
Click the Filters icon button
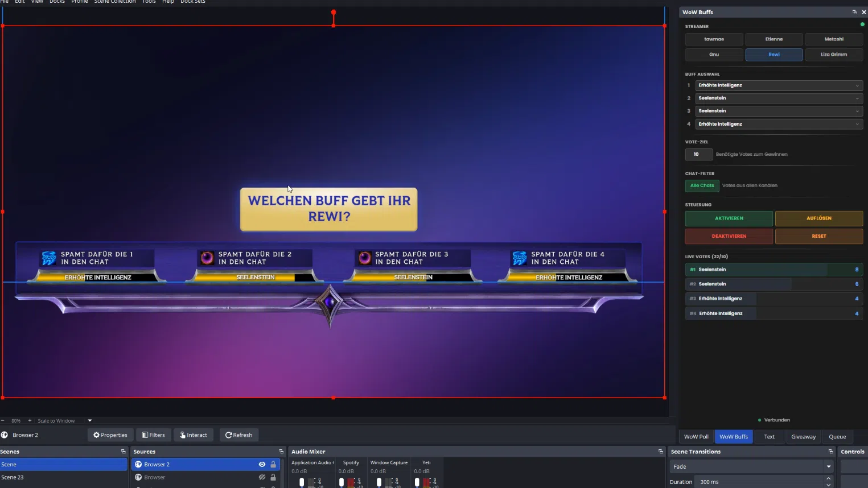pos(153,435)
